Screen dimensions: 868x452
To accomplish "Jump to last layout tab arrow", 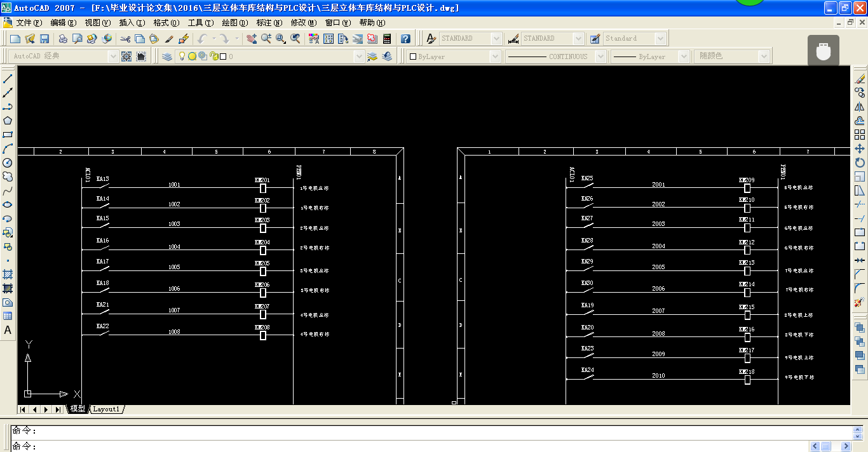I will pyautogui.click(x=58, y=409).
